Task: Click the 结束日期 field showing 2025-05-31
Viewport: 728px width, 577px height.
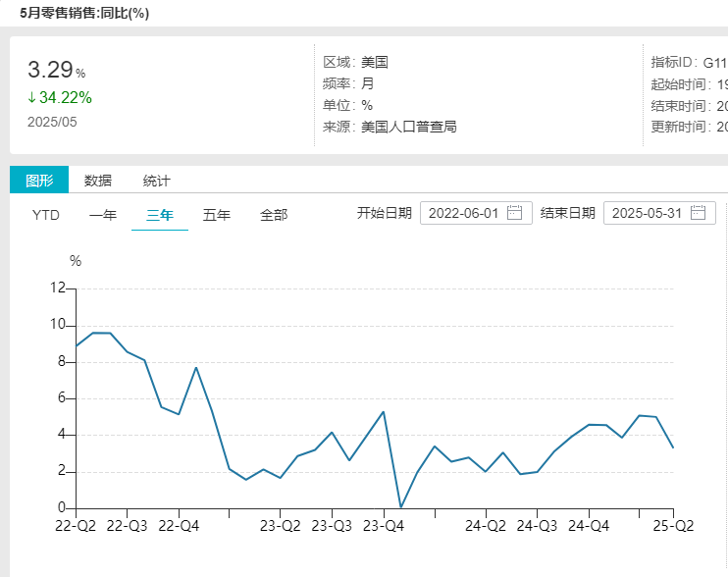Action: 647,213
